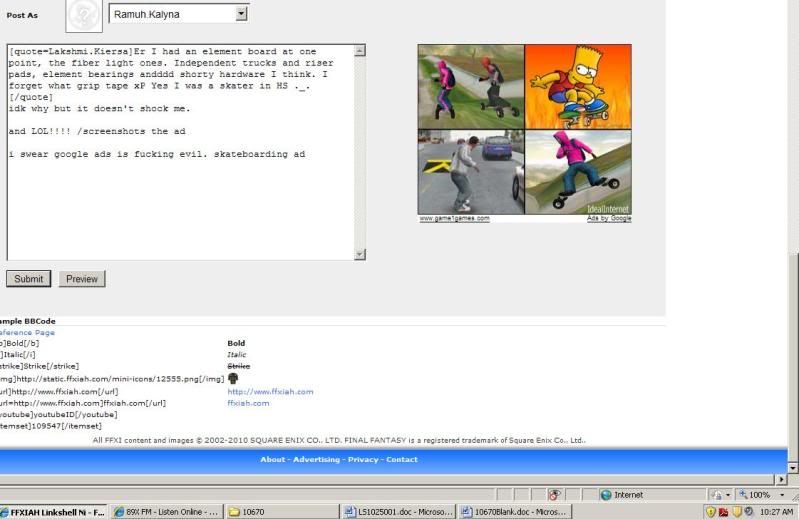The height and width of the screenshot is (519, 799).
Task: Click the Bart Simpson skateboard ad image
Action: click(578, 86)
